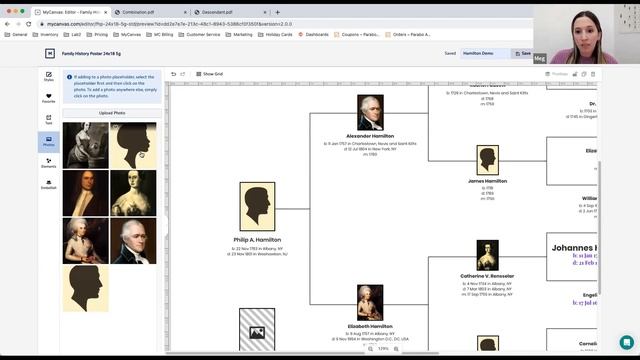Click the canvas vertical scrollbar

[599, 227]
